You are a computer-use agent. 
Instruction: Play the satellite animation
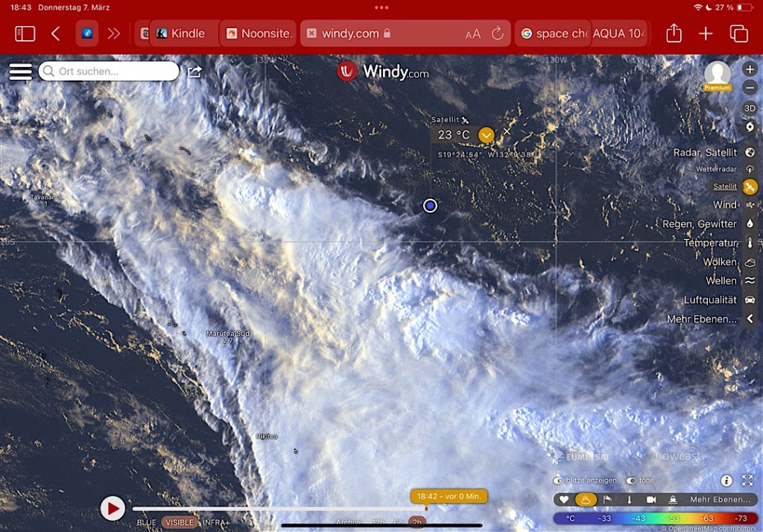click(x=113, y=508)
